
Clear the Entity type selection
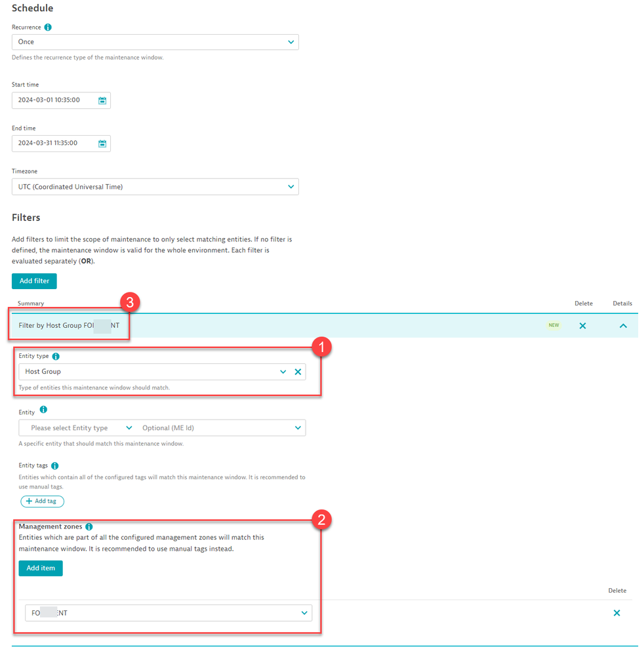298,372
